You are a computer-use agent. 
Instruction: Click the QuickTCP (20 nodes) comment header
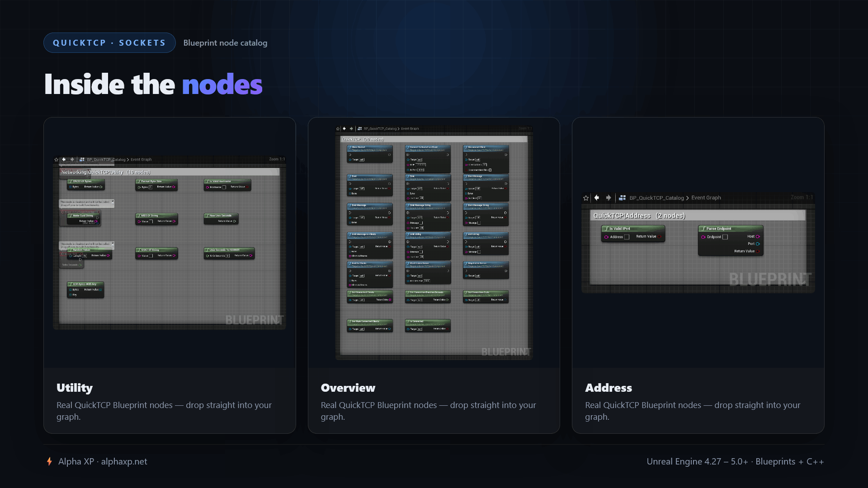pyautogui.click(x=434, y=139)
